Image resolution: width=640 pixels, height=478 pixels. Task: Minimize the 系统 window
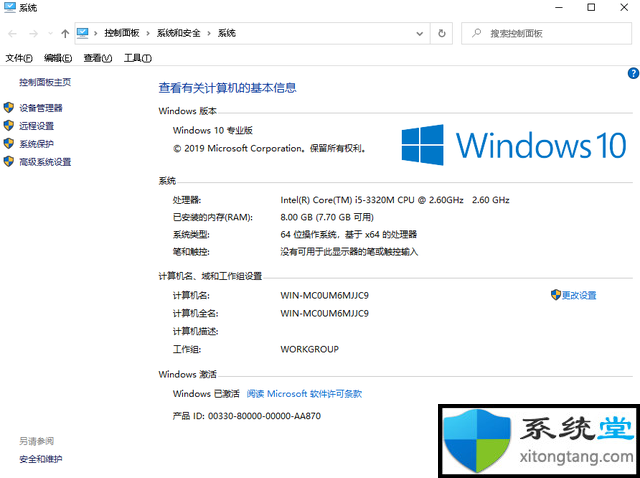[559, 7]
